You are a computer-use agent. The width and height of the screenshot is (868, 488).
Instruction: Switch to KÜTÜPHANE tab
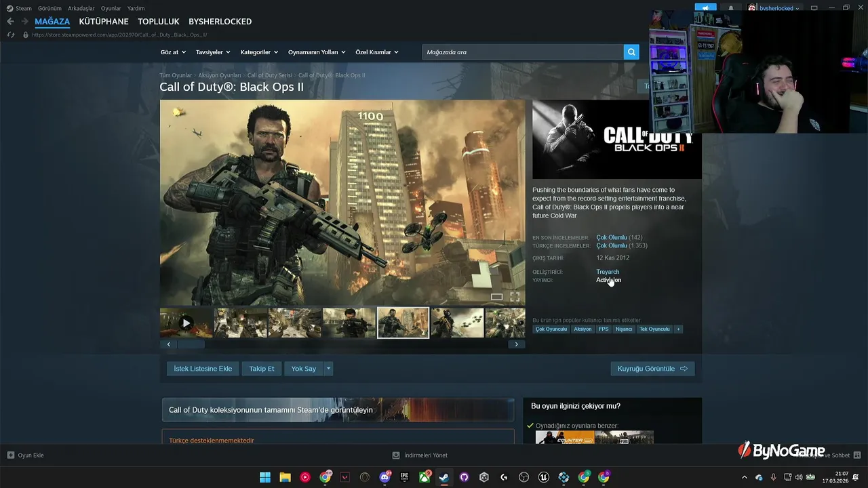(x=104, y=22)
